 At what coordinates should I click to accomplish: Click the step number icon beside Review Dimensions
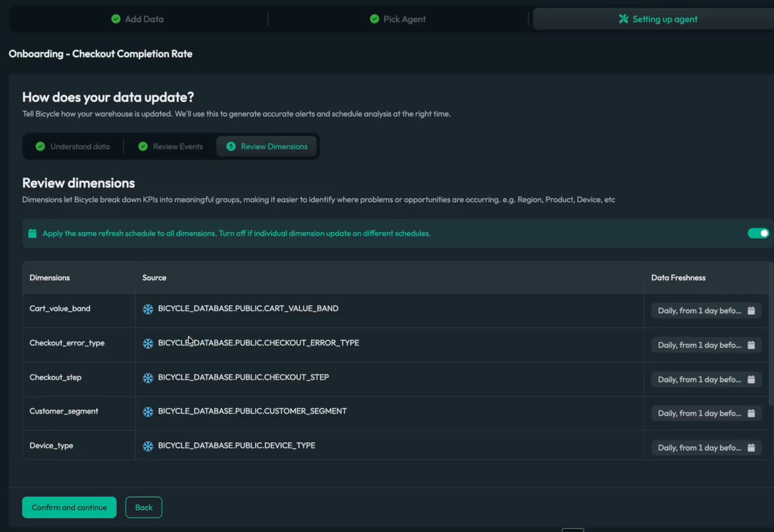coord(231,146)
